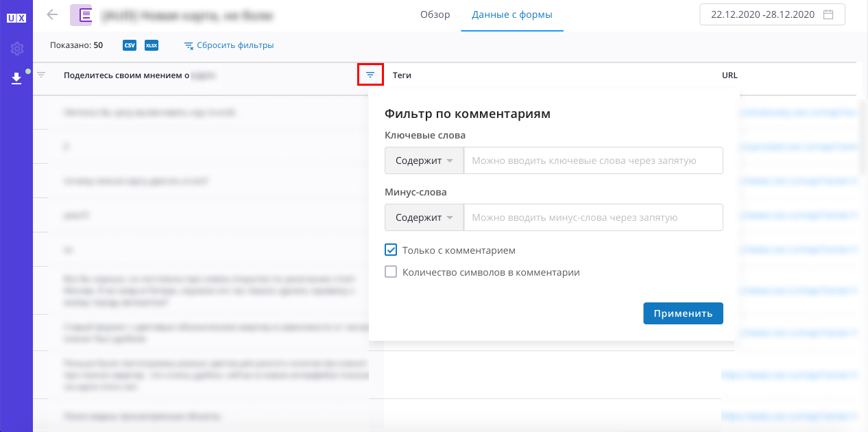Expand "Содержит" dropdown for minus-words
Image resolution: width=868 pixels, height=432 pixels.
(x=424, y=217)
